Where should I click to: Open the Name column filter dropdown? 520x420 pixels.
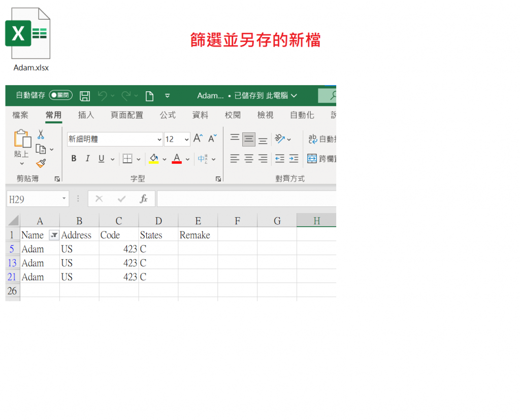[54, 235]
